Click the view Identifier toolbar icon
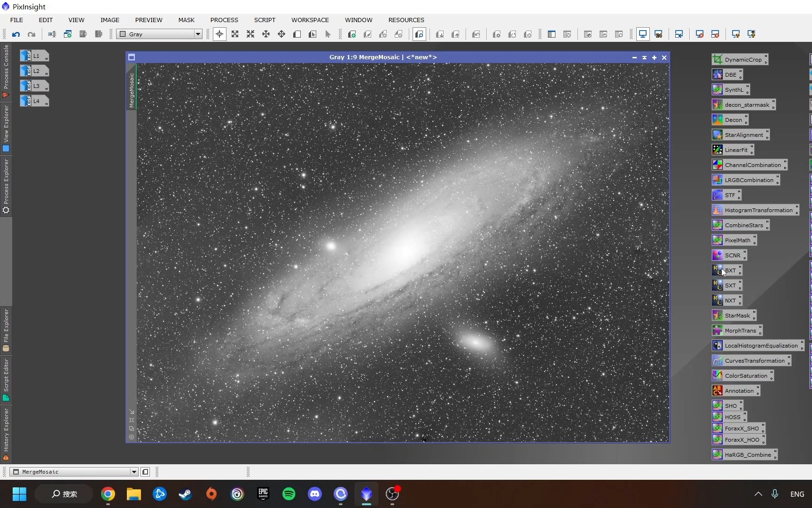The image size is (812, 508). pyautogui.click(x=52, y=34)
